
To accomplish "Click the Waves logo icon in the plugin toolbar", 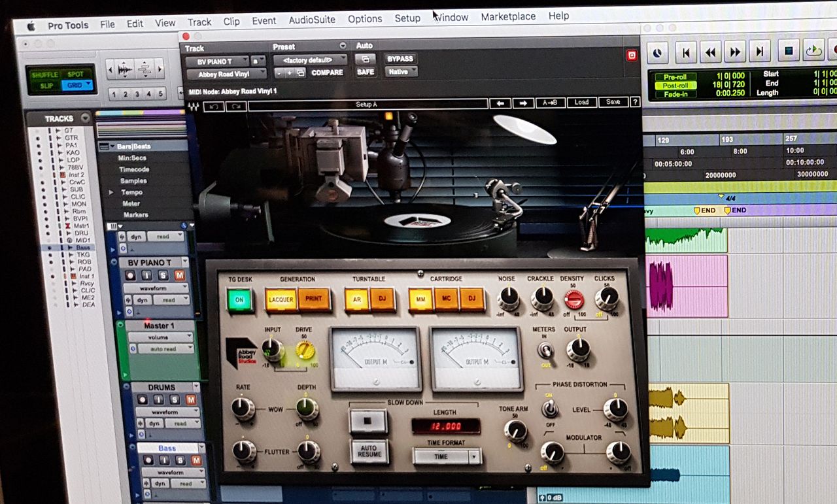I will coord(194,107).
